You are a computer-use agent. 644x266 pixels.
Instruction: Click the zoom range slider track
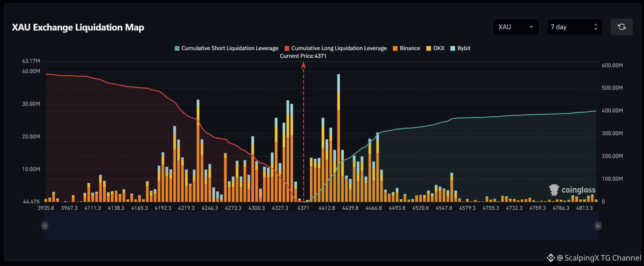point(321,226)
